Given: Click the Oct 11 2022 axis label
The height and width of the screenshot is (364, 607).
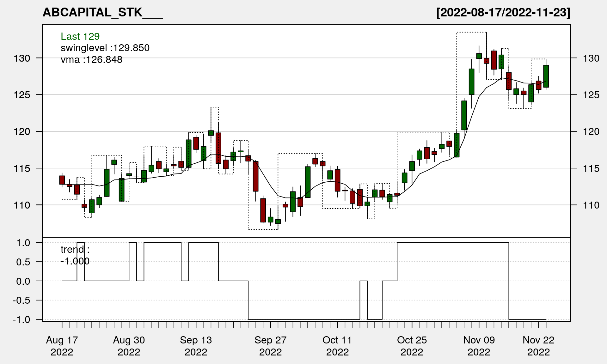Looking at the screenshot, I should [x=337, y=346].
